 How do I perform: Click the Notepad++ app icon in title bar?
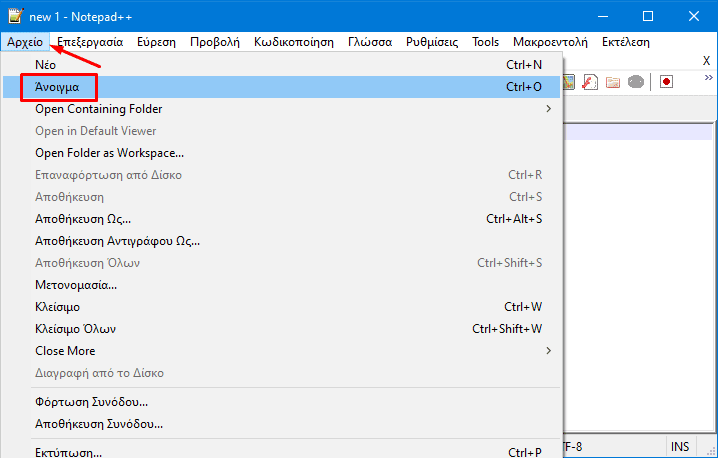tap(16, 16)
